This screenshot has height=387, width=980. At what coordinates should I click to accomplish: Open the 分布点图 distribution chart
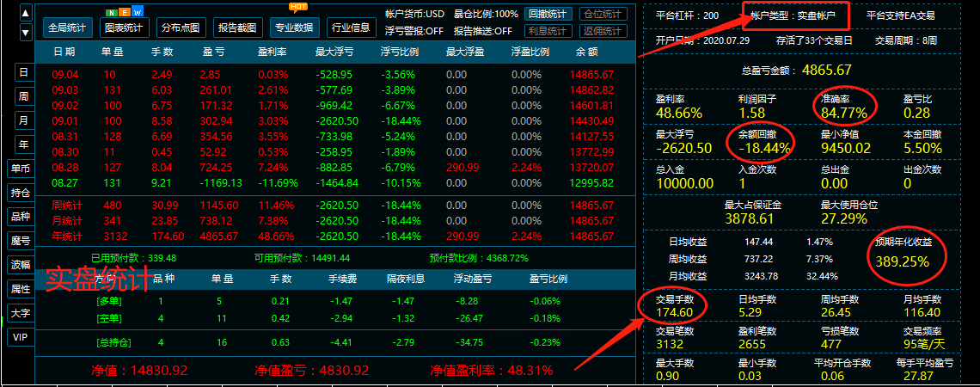(181, 28)
